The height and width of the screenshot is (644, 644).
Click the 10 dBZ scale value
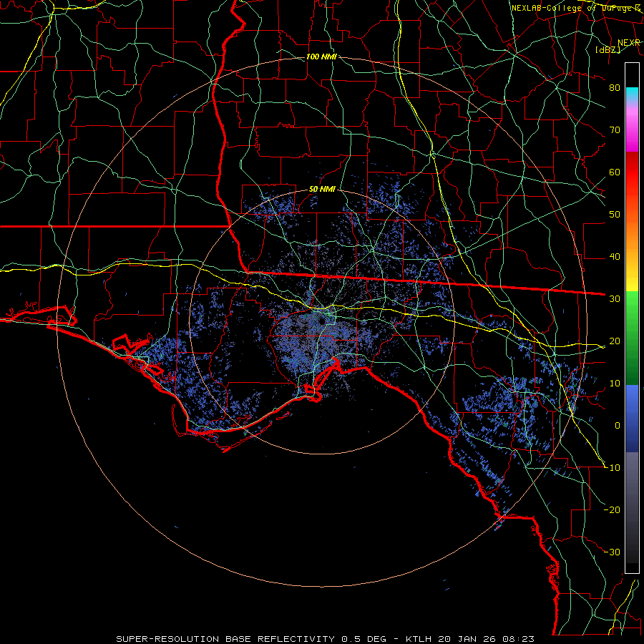click(615, 384)
